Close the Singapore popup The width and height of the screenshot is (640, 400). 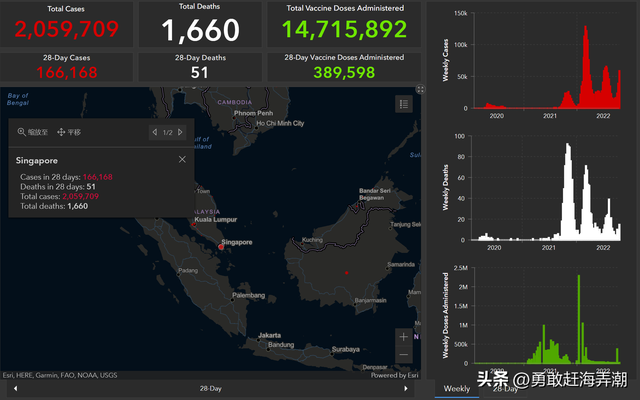(182, 159)
